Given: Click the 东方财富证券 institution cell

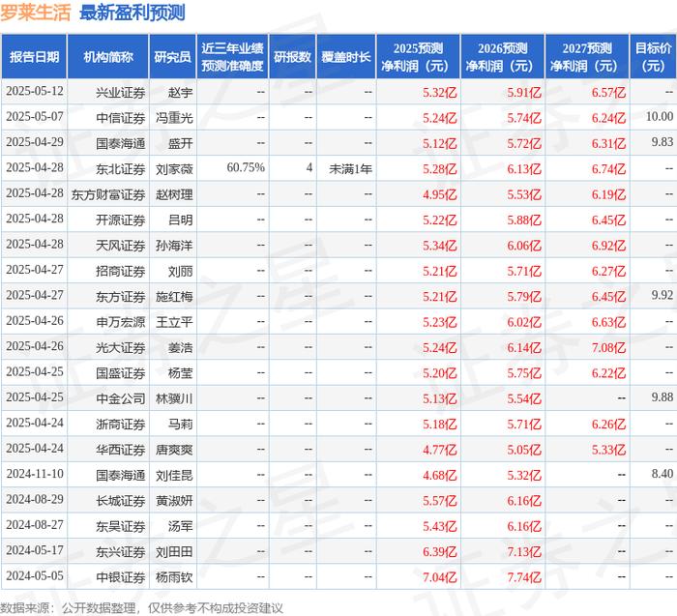Looking at the screenshot, I should coord(108,194).
